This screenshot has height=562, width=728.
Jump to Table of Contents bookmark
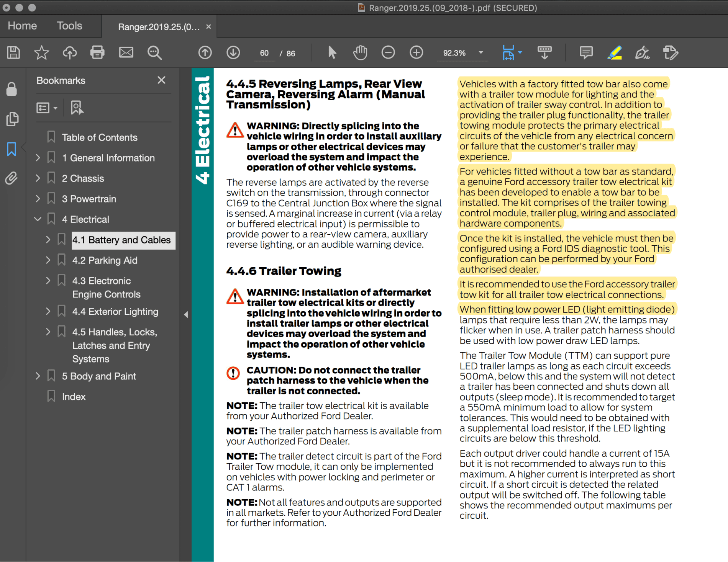100,137
